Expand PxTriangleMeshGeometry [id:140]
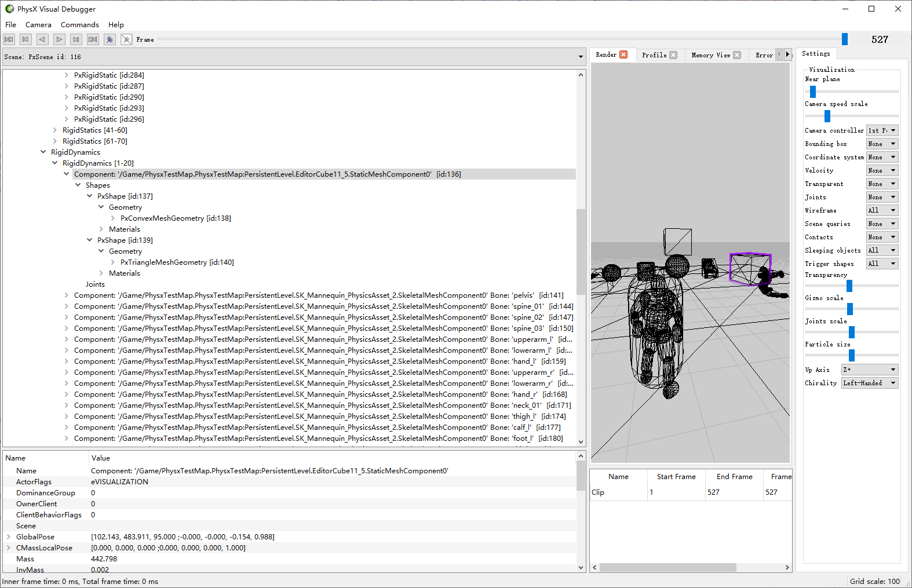 coord(113,262)
